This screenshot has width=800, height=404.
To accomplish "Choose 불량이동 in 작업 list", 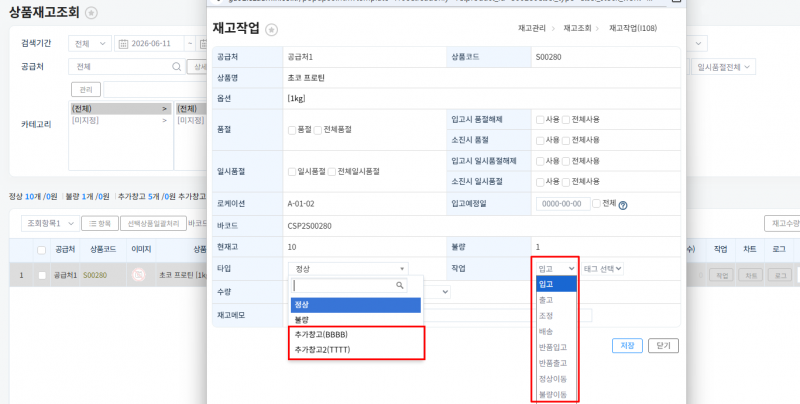I will (x=556, y=395).
